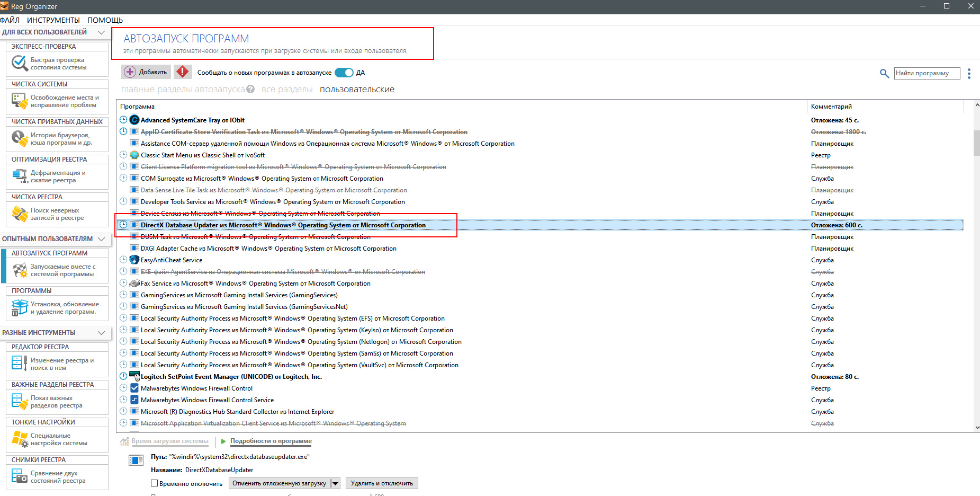Open fine tuning tweaks Windows flag icon
Viewport: 980px width, 496px height.
[x=20, y=439]
